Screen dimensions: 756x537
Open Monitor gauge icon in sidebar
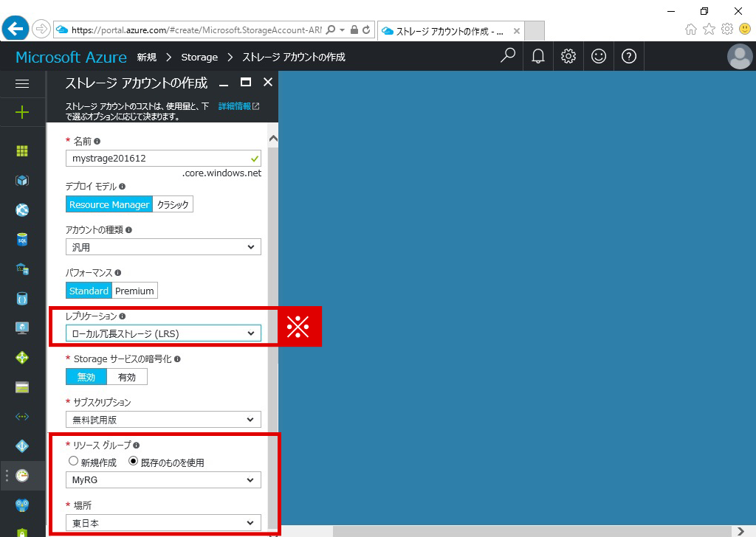22,476
